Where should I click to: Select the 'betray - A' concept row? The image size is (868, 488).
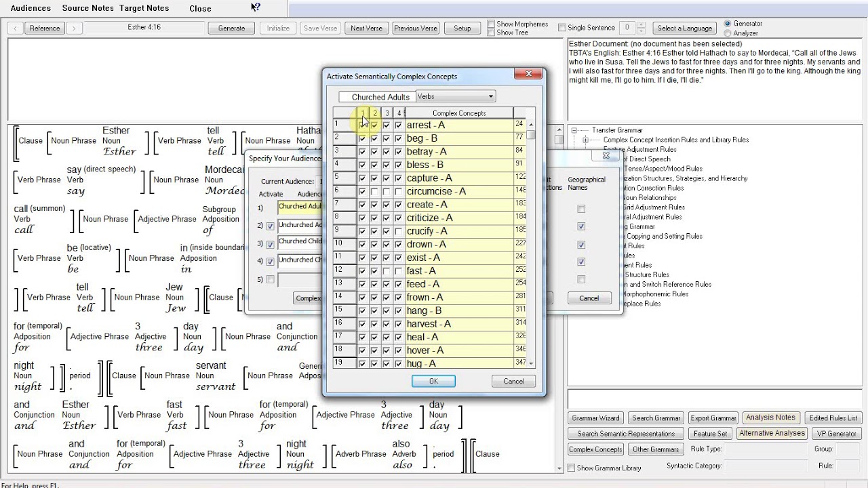pos(459,152)
